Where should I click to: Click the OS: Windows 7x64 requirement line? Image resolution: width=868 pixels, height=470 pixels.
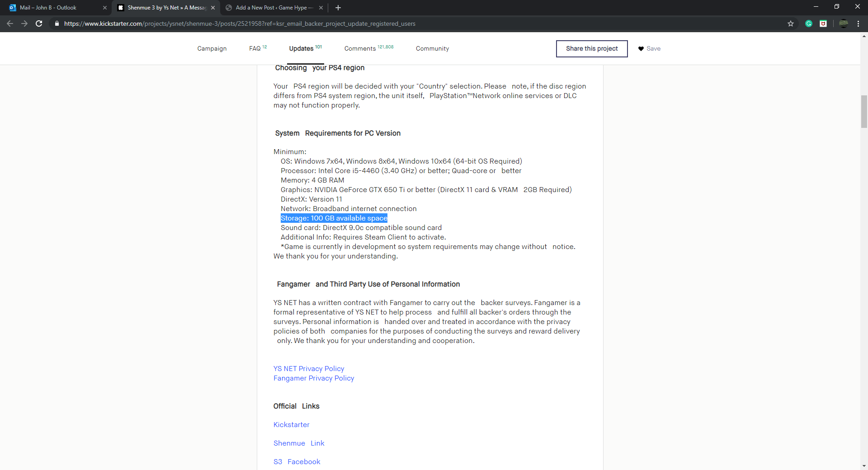coord(401,161)
